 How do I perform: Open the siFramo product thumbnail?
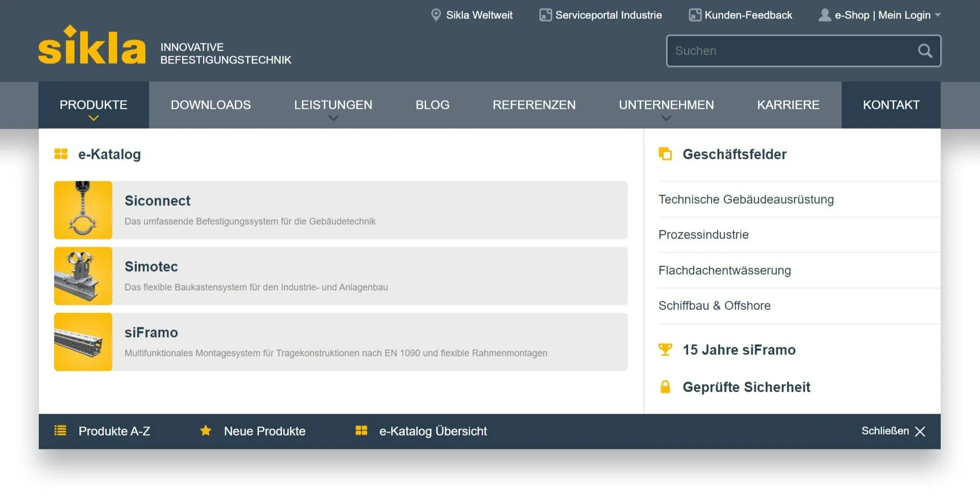click(x=83, y=342)
